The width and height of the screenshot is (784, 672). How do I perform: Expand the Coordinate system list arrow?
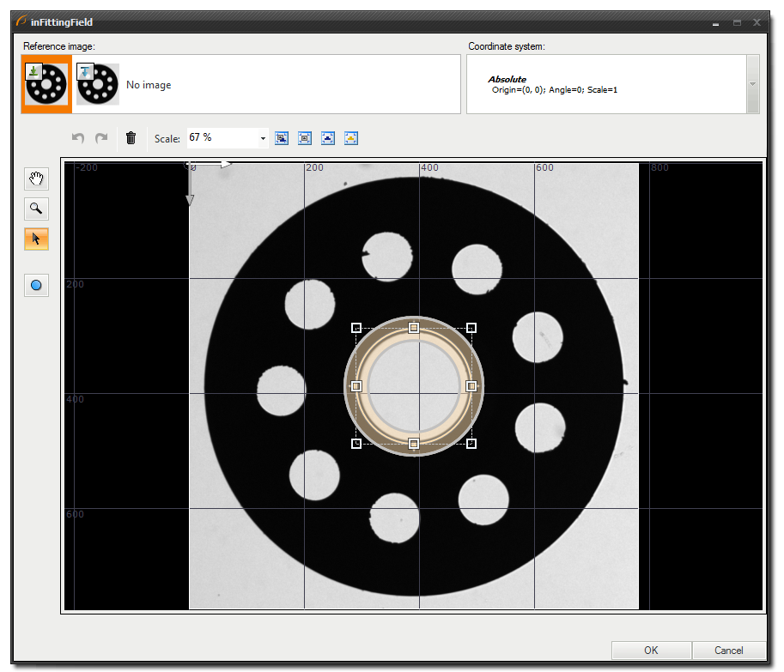click(x=753, y=84)
